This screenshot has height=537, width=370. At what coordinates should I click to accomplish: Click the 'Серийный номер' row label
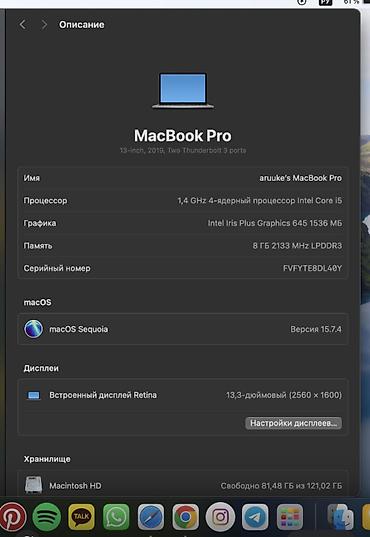tap(57, 268)
